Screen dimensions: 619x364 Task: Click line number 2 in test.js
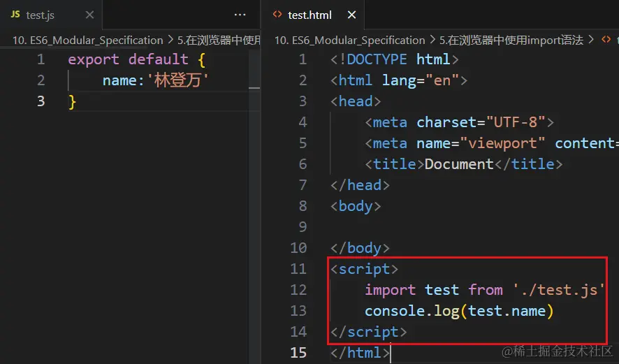pos(41,80)
